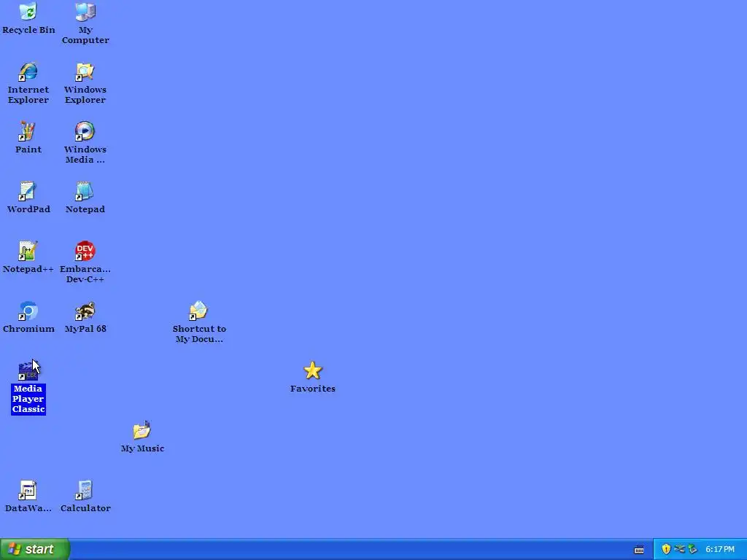Select the My Music folder icon
The image size is (747, 560).
(142, 430)
